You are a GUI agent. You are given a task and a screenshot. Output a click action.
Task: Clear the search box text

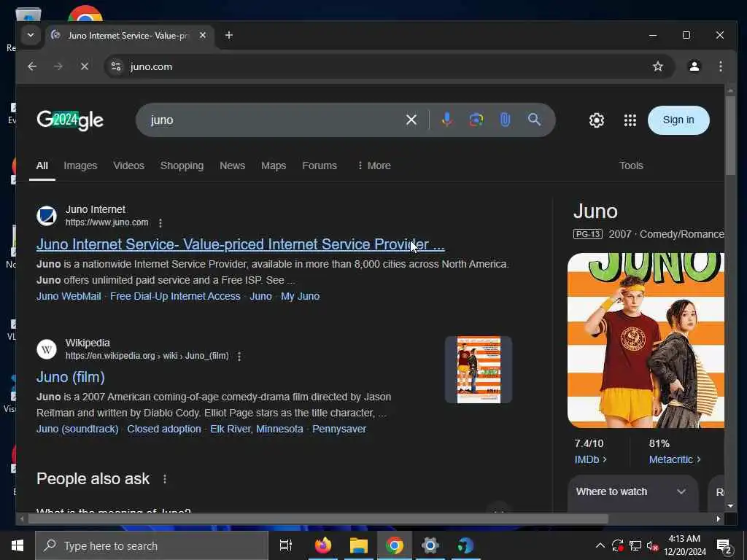tap(411, 120)
